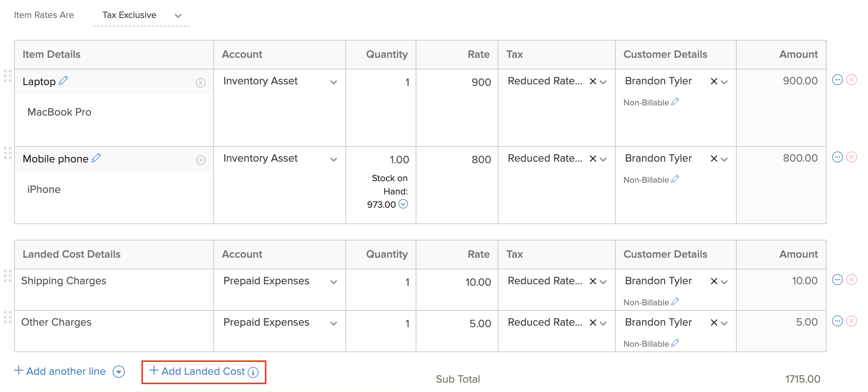
Task: Add another line to the items table
Action: pos(61,371)
